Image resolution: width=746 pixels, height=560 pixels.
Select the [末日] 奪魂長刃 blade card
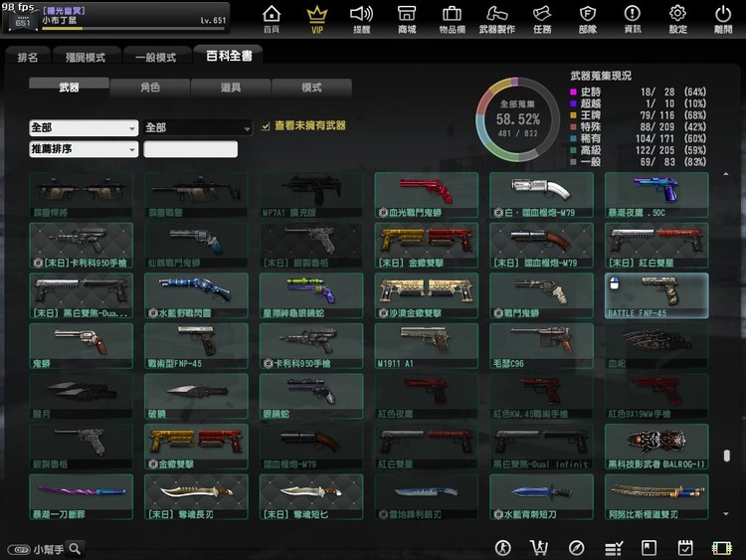pos(196,496)
